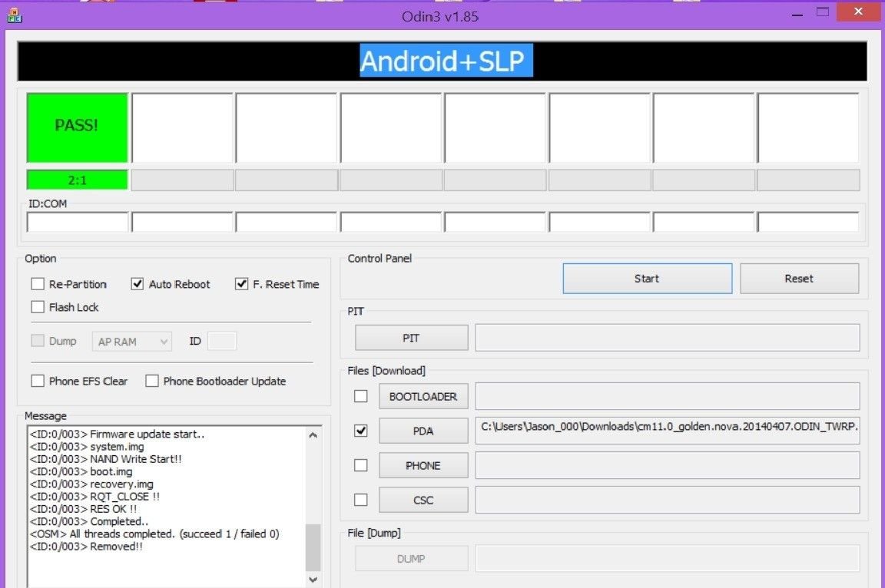Click the green PASS! status box
The height and width of the screenshot is (588, 885).
[x=78, y=128]
